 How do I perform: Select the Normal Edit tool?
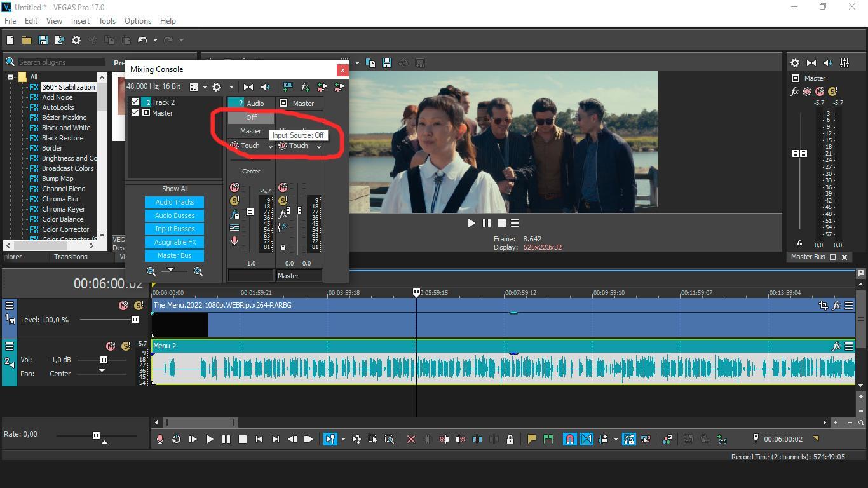(330, 439)
